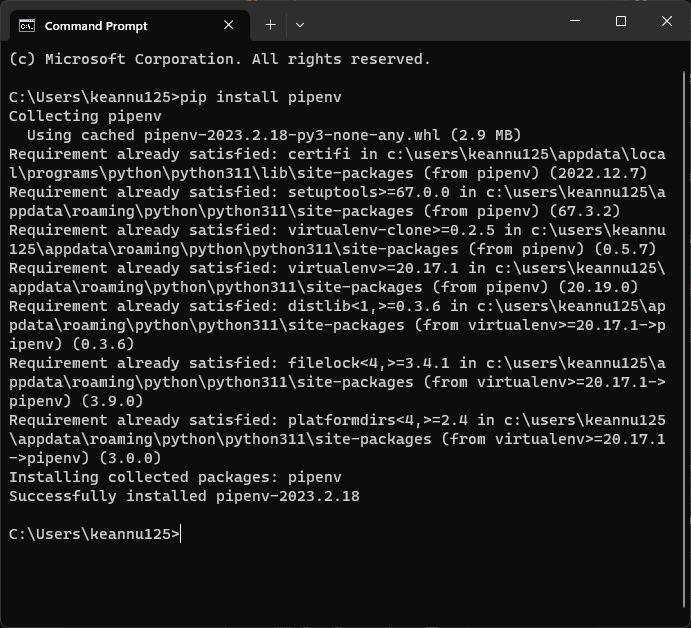Minimize the terminal window
The image size is (691, 628).
tap(575, 21)
